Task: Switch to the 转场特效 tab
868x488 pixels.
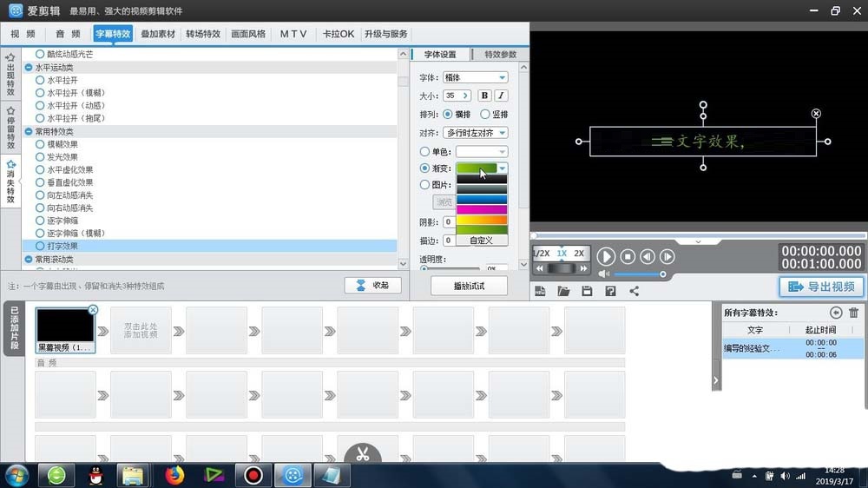Action: 203,34
